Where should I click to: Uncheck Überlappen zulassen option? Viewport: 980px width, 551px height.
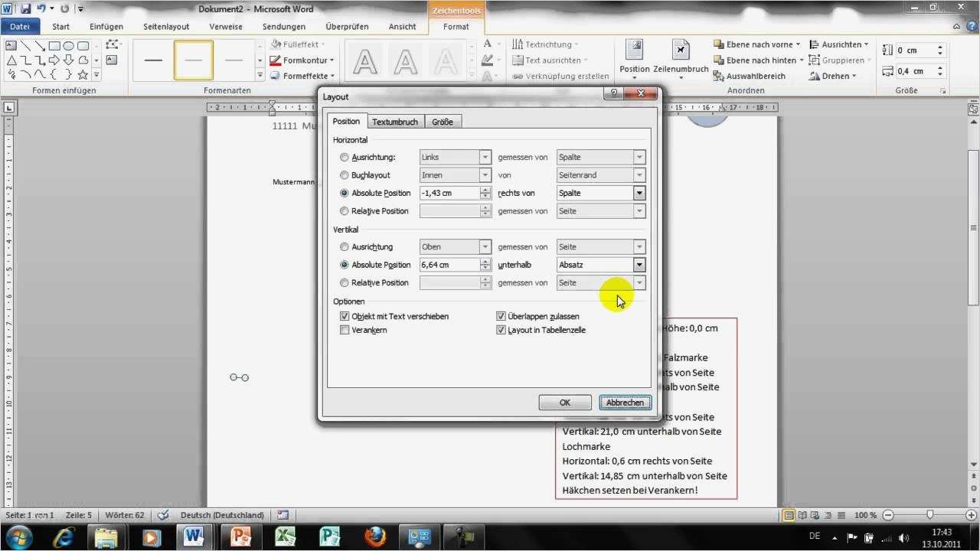[x=501, y=315]
